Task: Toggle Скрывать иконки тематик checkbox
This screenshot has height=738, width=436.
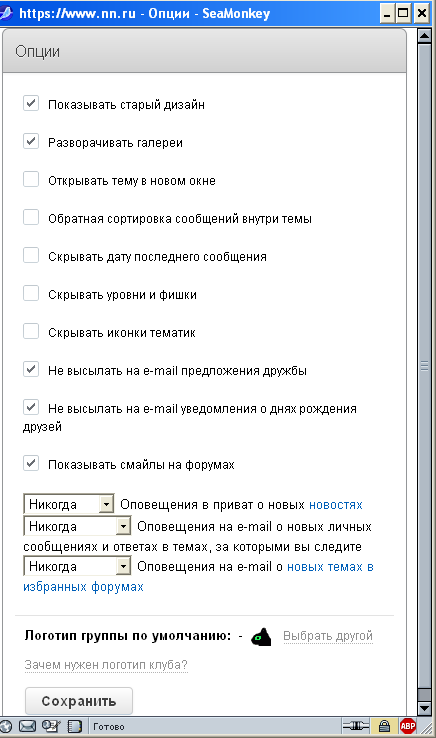Action: pyautogui.click(x=31, y=331)
